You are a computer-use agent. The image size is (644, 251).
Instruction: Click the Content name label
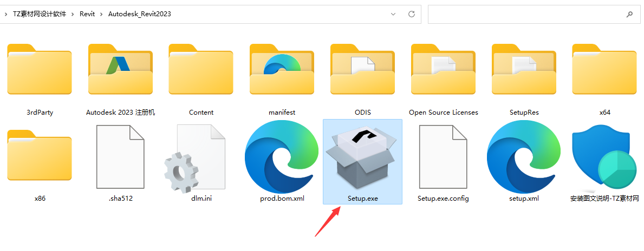pos(201,113)
